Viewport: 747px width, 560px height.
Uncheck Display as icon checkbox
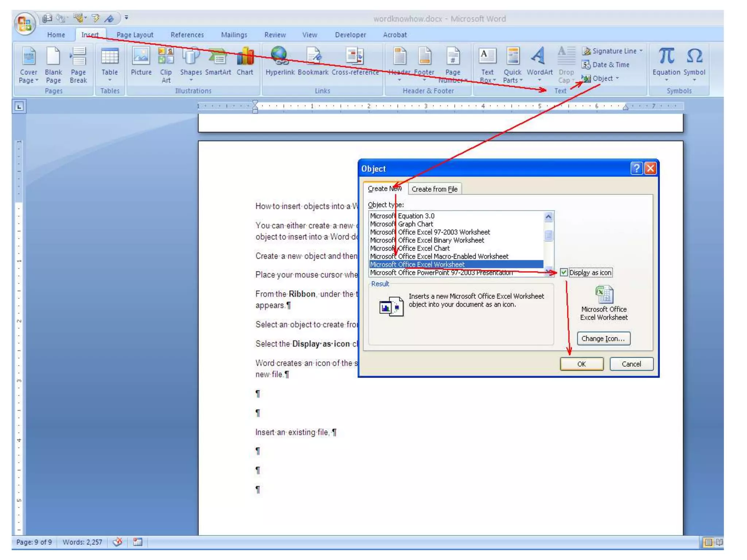click(x=564, y=272)
